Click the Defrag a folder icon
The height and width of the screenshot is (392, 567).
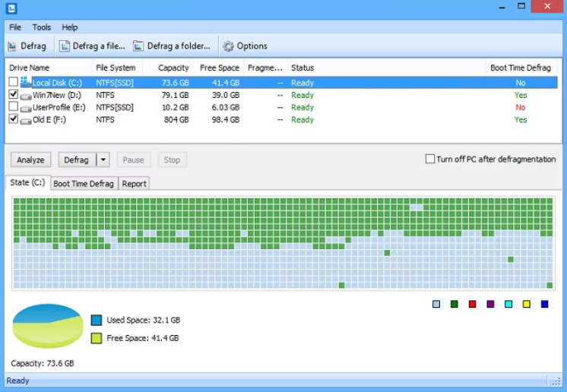(138, 46)
